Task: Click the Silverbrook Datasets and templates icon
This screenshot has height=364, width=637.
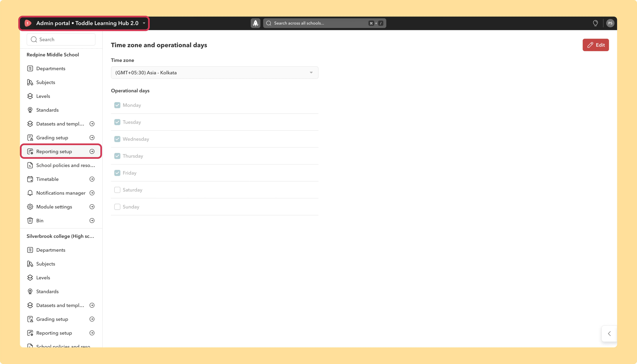Action: [x=30, y=305]
